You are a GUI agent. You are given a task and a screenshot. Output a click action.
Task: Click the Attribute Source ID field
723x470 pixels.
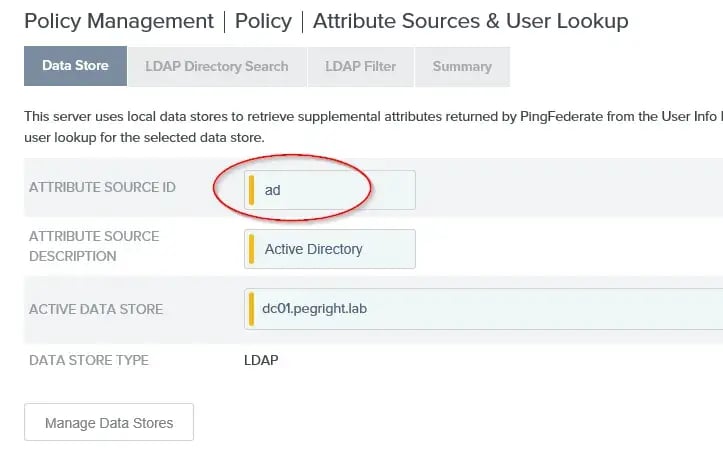(330, 190)
